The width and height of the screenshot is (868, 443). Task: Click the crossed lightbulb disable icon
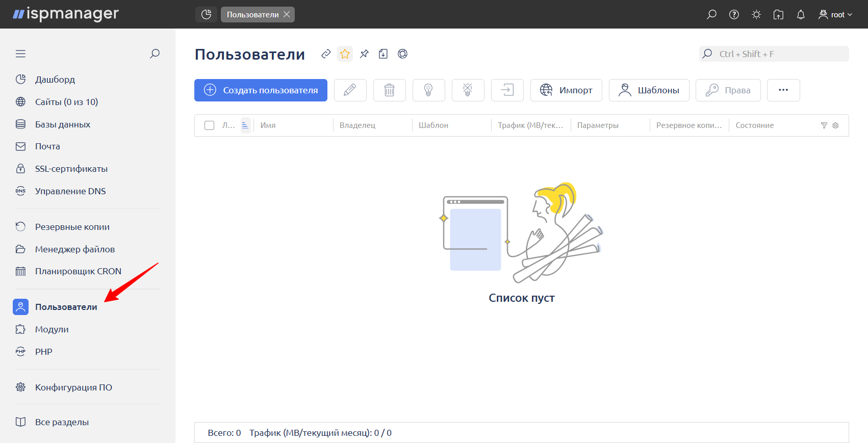468,90
